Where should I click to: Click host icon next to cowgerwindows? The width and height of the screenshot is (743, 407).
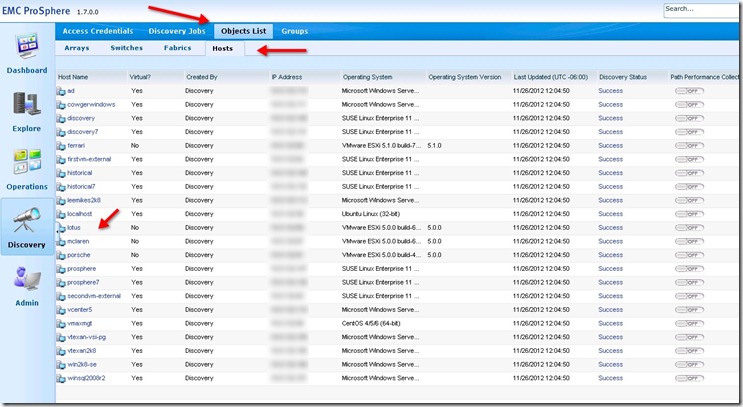coord(61,105)
